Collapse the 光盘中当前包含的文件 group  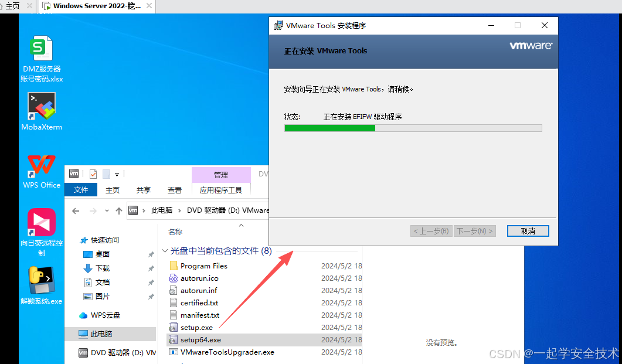(x=165, y=251)
